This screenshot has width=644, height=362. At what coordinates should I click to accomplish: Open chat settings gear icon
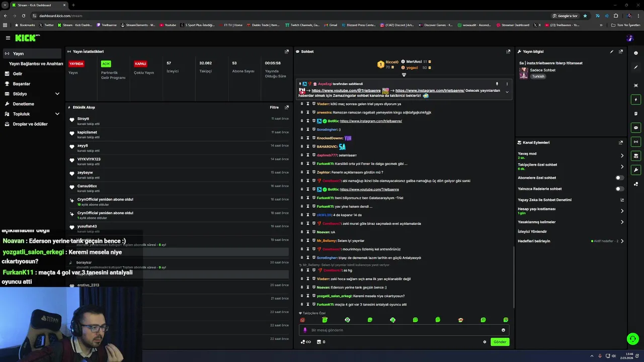click(x=485, y=342)
